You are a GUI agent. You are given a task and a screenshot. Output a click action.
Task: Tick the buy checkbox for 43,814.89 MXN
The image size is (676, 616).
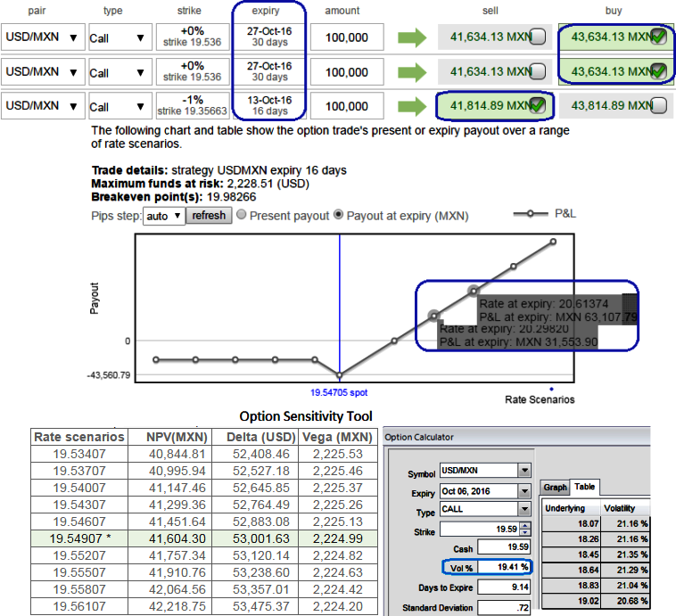point(658,106)
